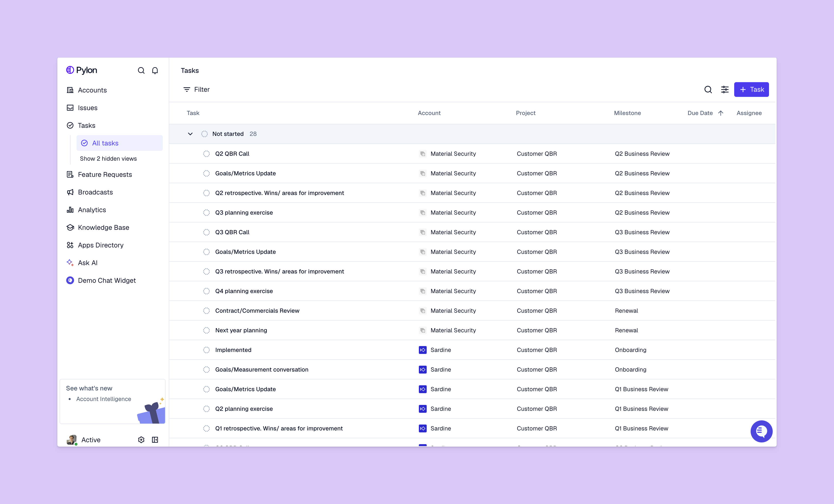Open the Analytics panel

[91, 209]
